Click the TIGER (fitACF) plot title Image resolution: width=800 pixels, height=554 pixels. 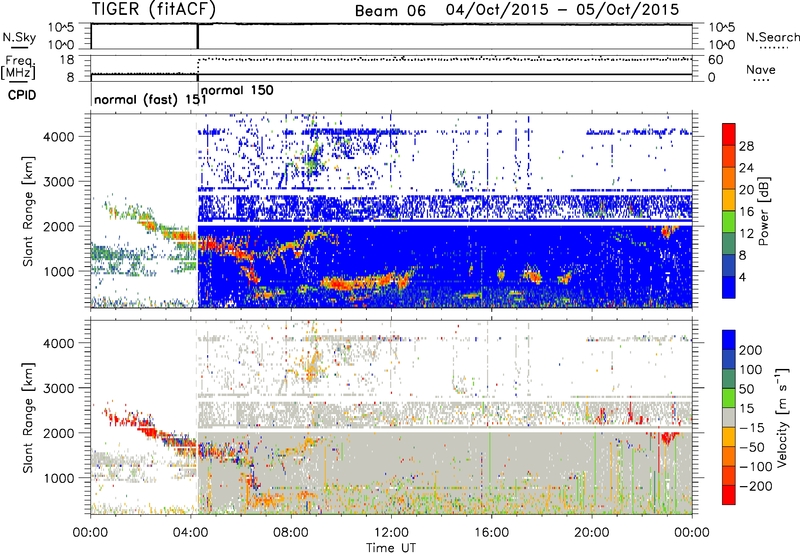click(153, 10)
